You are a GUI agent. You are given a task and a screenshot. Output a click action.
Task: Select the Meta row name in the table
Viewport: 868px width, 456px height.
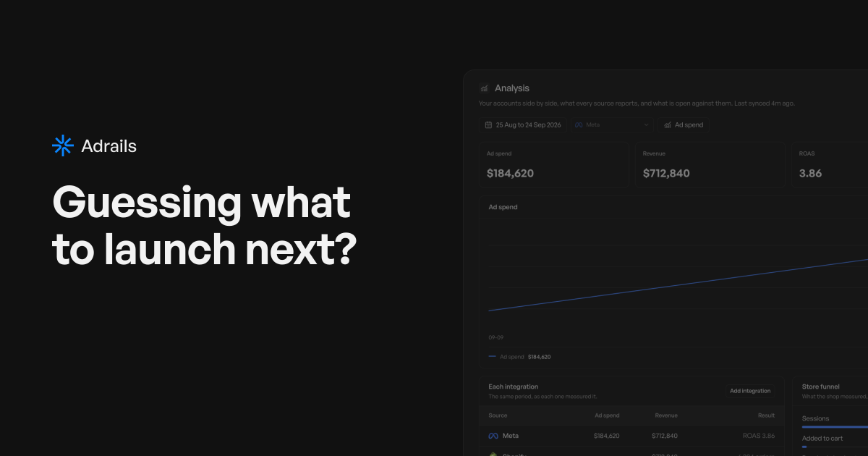[511, 436]
